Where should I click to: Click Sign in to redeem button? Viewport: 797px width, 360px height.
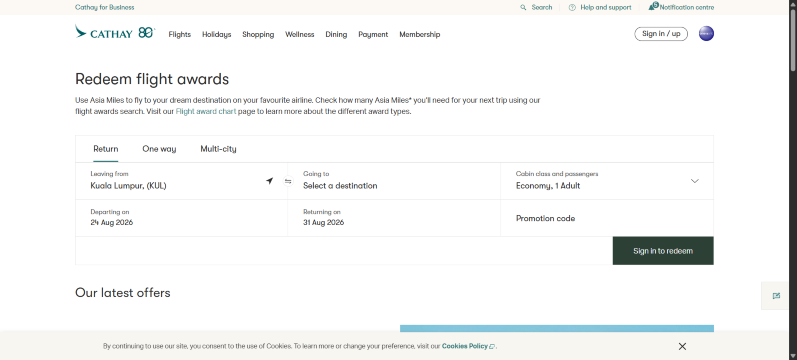coord(663,251)
